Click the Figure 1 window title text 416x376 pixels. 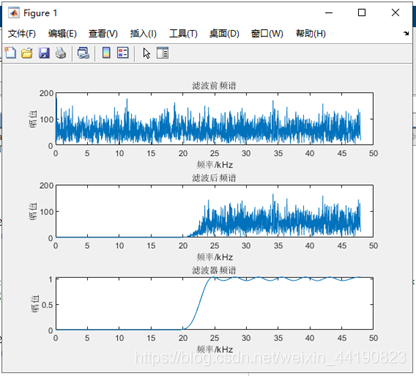[40, 13]
